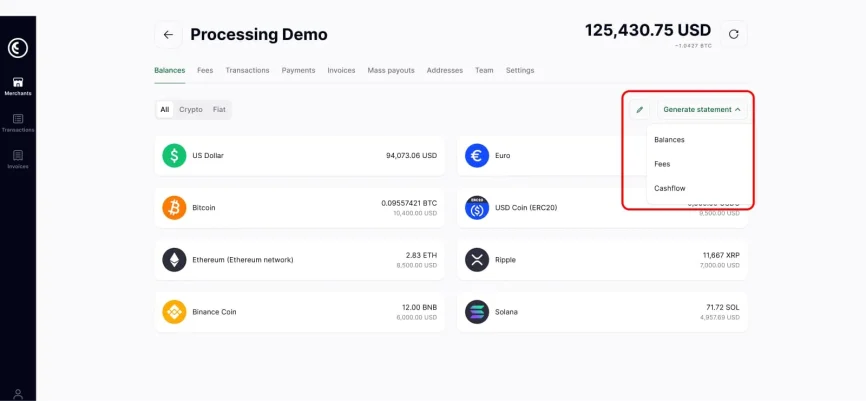
Task: Click the 0.09557421 BTC amount
Action: pyautogui.click(x=409, y=203)
